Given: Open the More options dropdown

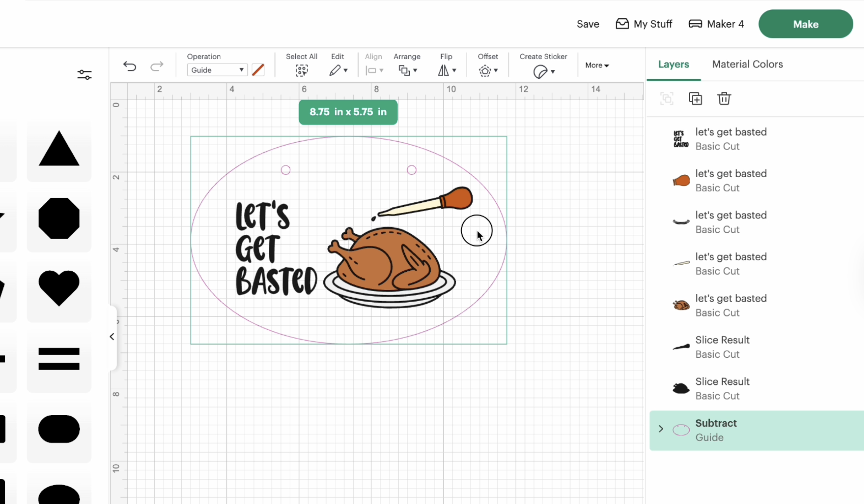Looking at the screenshot, I should [x=597, y=65].
